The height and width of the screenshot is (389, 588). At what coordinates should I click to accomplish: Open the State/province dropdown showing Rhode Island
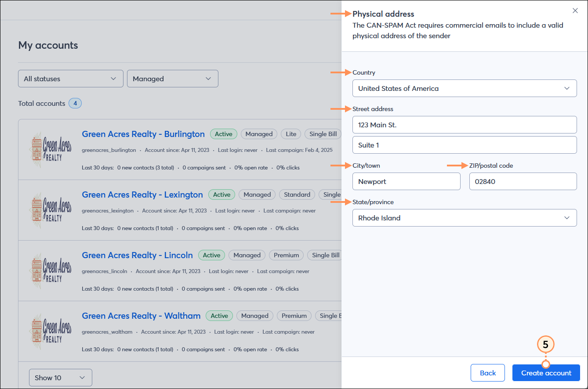tap(465, 218)
